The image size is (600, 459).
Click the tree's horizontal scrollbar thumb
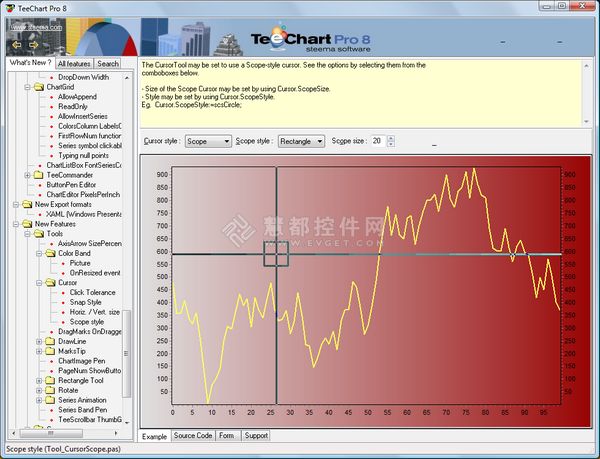pyautogui.click(x=51, y=433)
